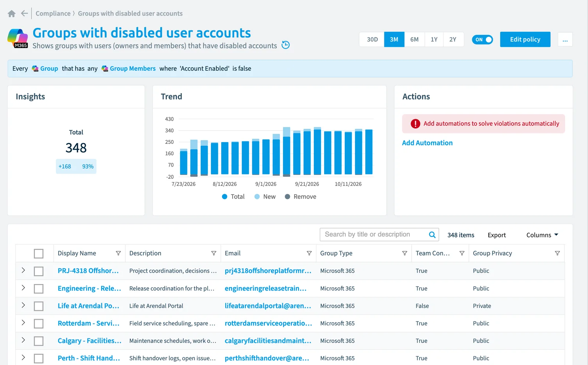
Task: Select the 30D time range
Action: point(372,39)
